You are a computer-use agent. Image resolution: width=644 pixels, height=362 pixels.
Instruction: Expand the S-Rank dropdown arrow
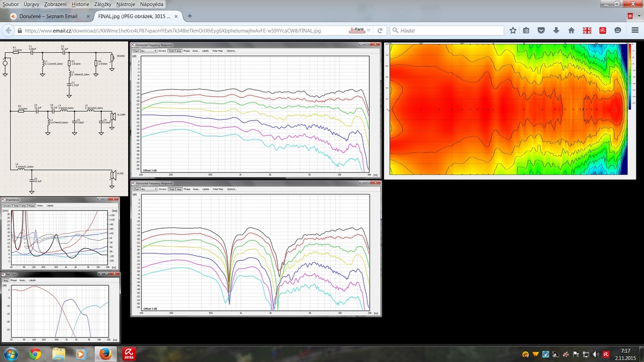369,30
